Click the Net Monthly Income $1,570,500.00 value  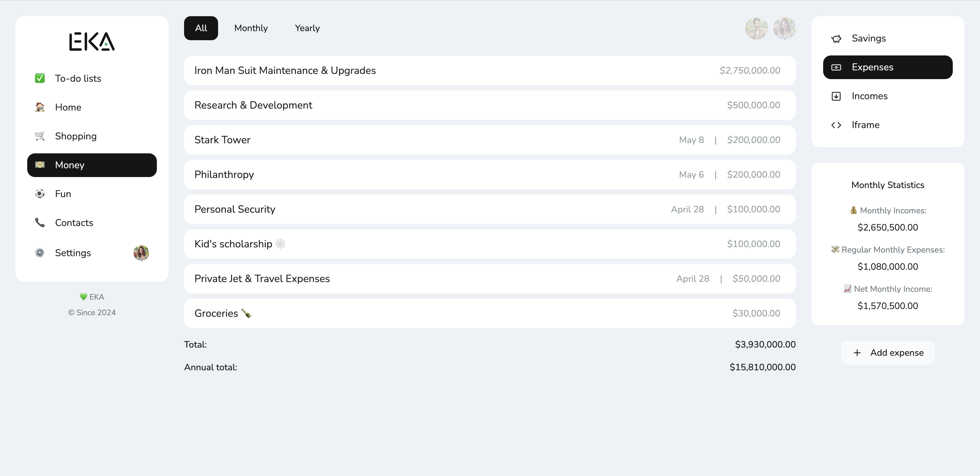pos(888,306)
